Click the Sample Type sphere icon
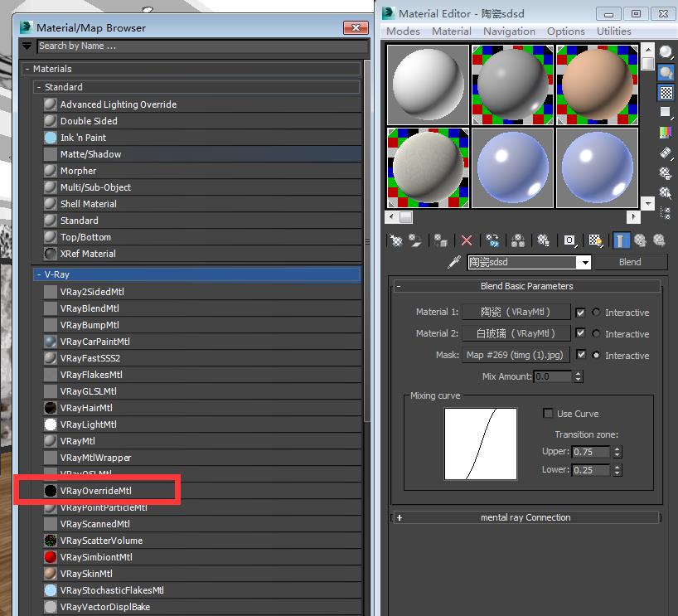678x616 pixels. [x=666, y=52]
